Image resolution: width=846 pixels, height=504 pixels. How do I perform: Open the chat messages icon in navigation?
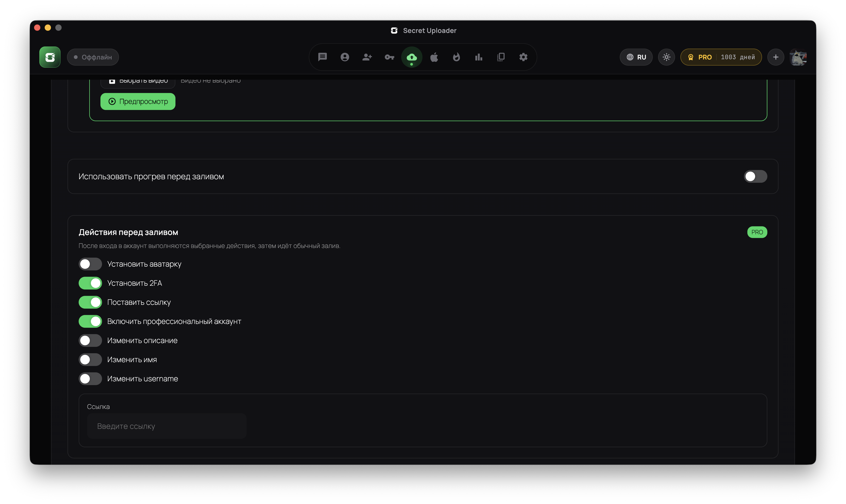[323, 57]
